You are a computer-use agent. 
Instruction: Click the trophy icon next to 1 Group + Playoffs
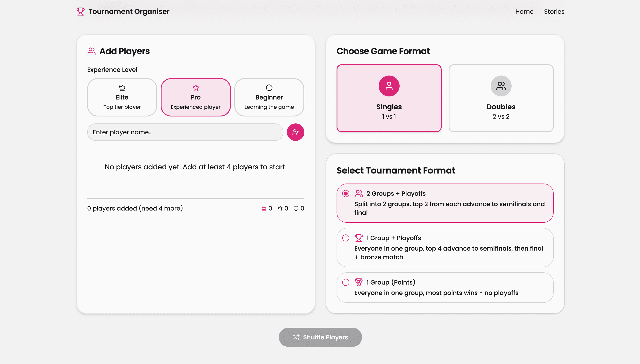[x=359, y=238]
